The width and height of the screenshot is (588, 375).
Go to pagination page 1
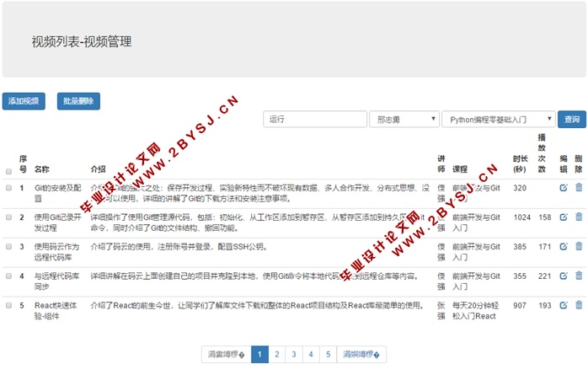coord(259,354)
